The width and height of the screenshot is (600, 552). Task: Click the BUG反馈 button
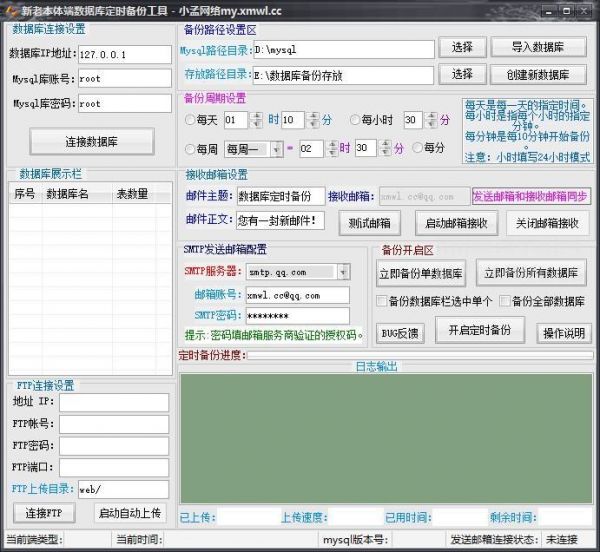400,333
